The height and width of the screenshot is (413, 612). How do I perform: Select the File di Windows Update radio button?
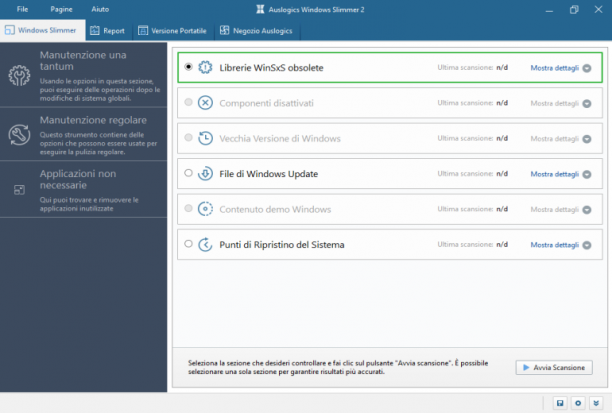pyautogui.click(x=189, y=173)
